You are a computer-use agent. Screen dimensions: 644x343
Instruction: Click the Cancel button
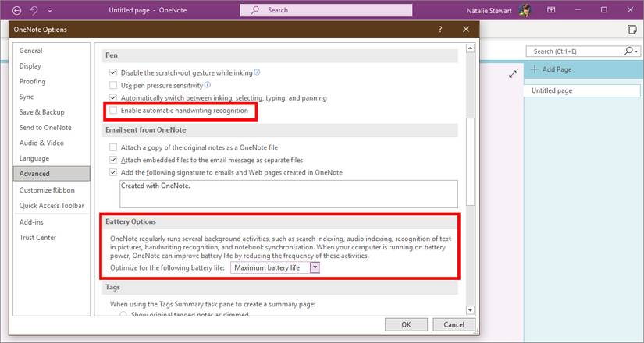pyautogui.click(x=454, y=324)
